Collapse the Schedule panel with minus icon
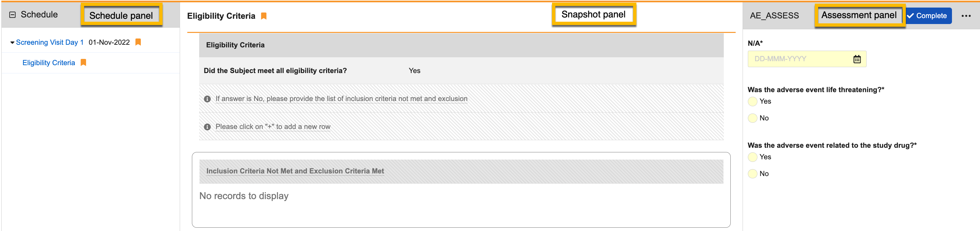The height and width of the screenshot is (231, 980). pyautogui.click(x=13, y=15)
